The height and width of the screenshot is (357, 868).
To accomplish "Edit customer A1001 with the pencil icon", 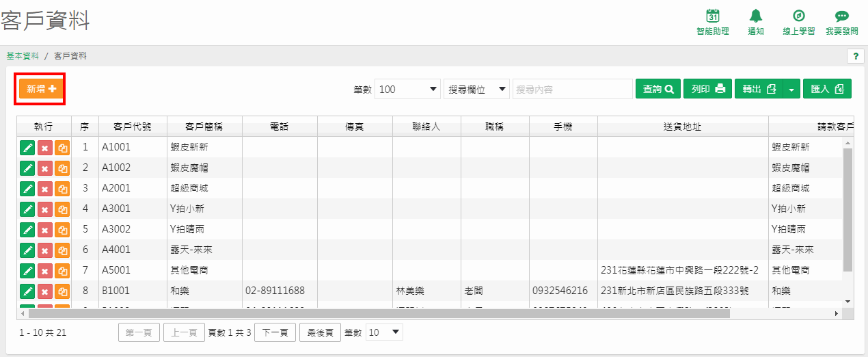I will click(27, 147).
